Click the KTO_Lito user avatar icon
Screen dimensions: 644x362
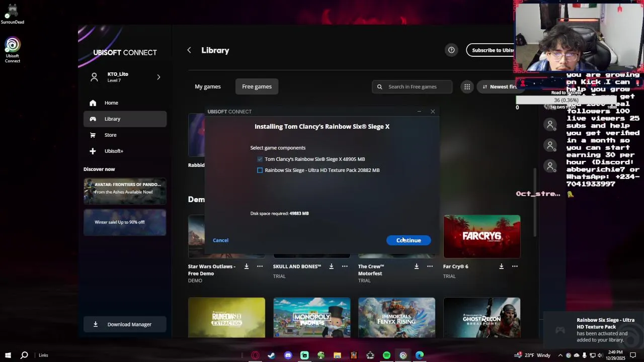click(x=94, y=77)
